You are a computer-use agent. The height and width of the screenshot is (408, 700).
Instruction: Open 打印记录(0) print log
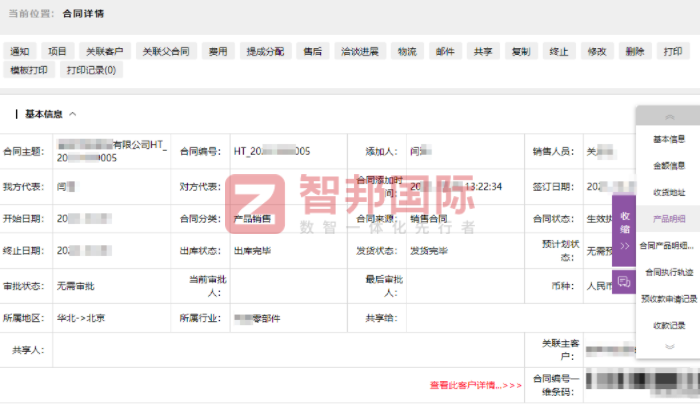(x=91, y=70)
